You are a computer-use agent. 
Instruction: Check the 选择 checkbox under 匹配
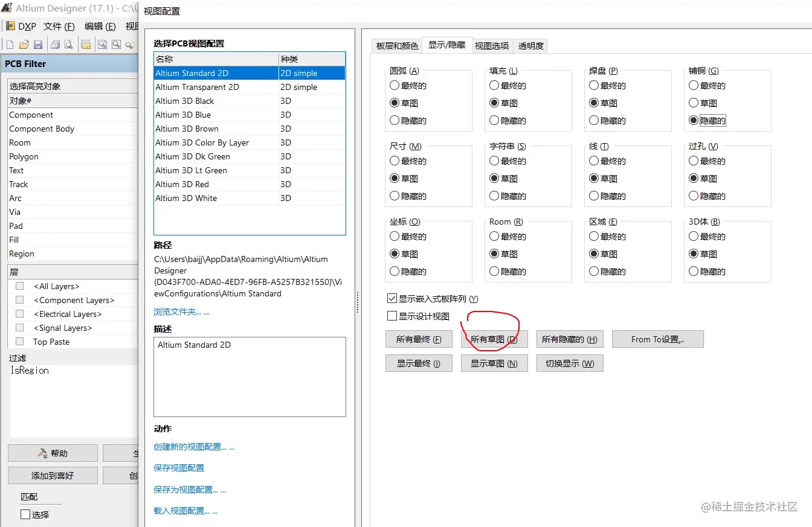click(x=25, y=515)
